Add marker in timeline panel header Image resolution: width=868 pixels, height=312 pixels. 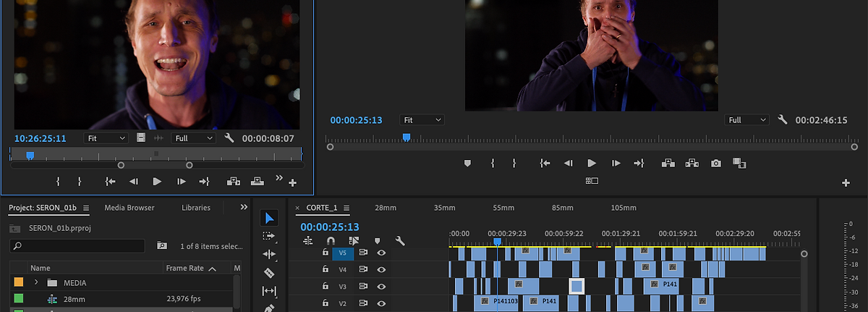pyautogui.click(x=377, y=241)
